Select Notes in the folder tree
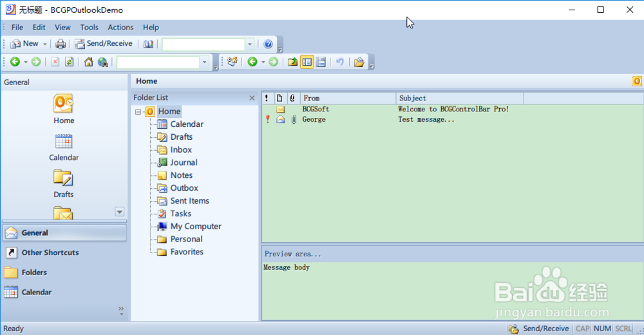The width and height of the screenshot is (644, 335). (x=182, y=175)
